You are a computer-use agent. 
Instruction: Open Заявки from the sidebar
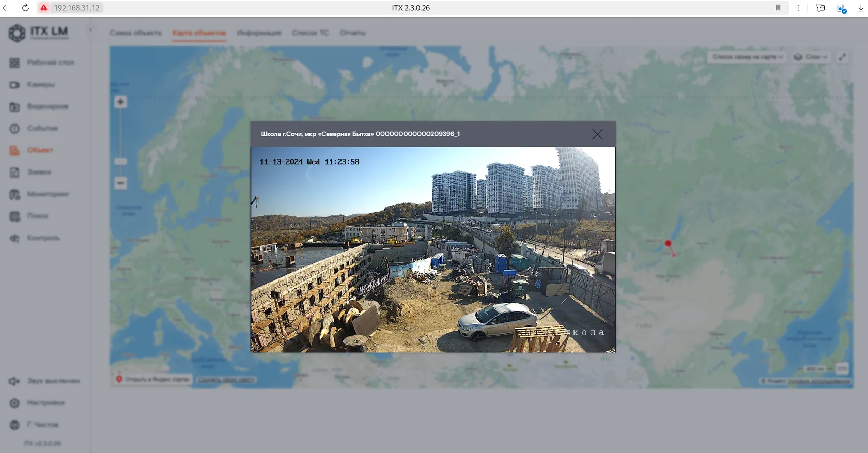pos(39,172)
